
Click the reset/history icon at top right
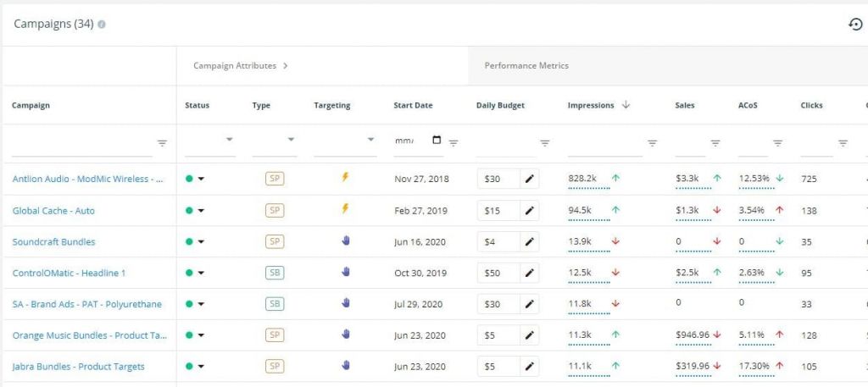[855, 25]
